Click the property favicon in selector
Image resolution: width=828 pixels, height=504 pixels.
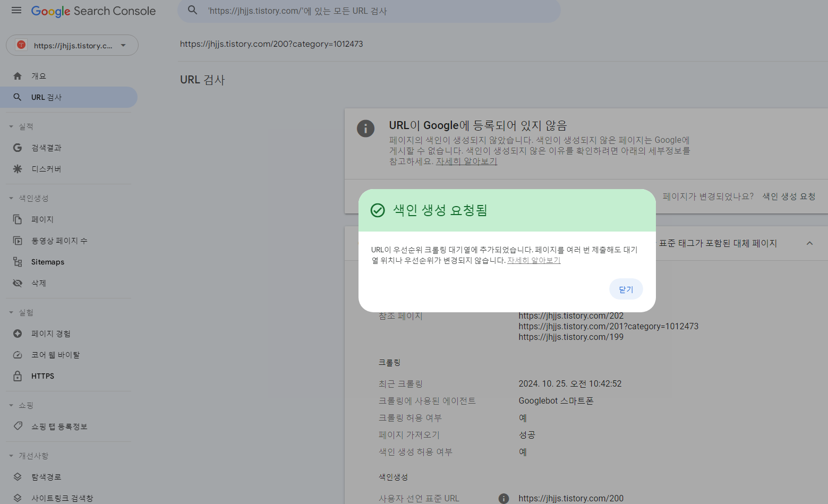pos(21,45)
